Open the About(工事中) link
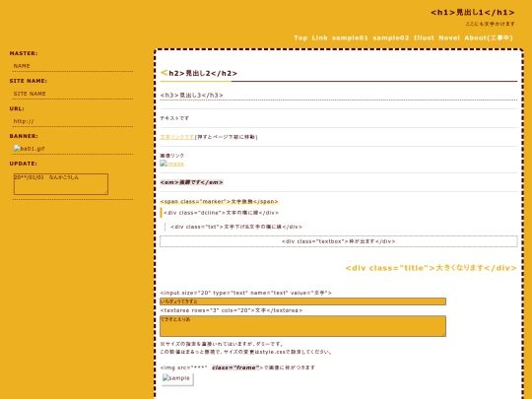532x399 pixels. [489, 38]
